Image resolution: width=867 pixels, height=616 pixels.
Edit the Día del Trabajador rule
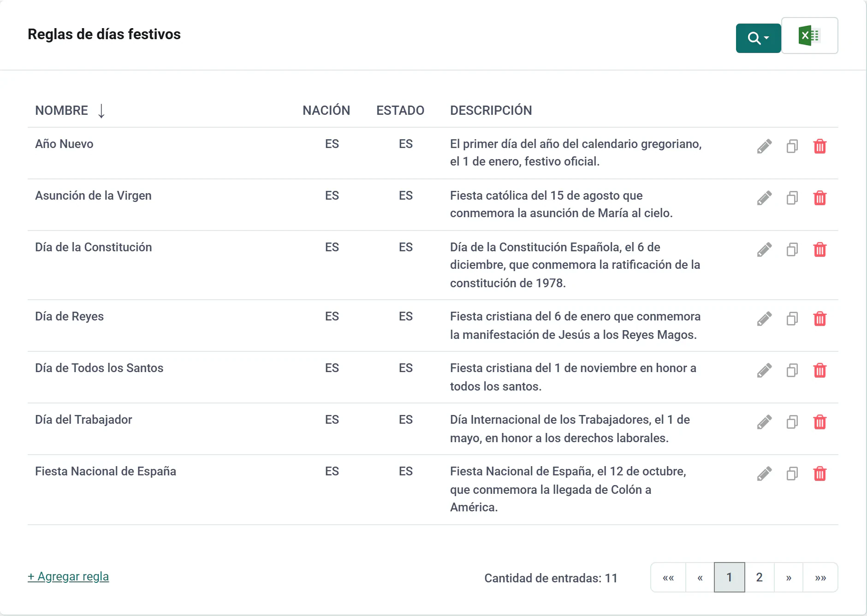click(764, 422)
